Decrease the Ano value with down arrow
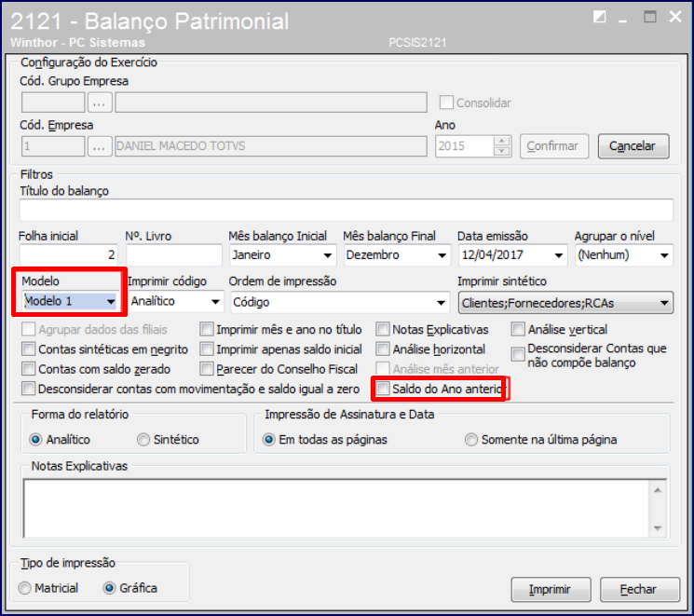Image resolution: width=694 pixels, height=616 pixels. [501, 151]
